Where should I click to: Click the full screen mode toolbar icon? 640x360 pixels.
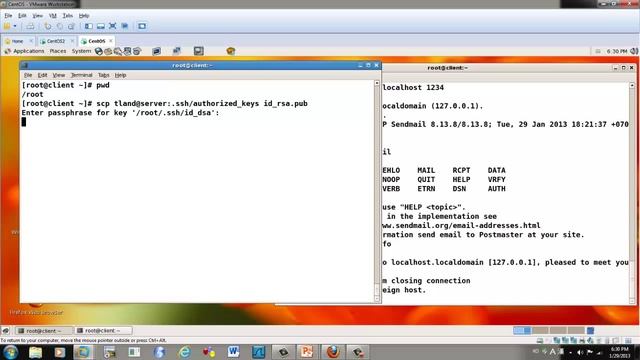pos(113,26)
